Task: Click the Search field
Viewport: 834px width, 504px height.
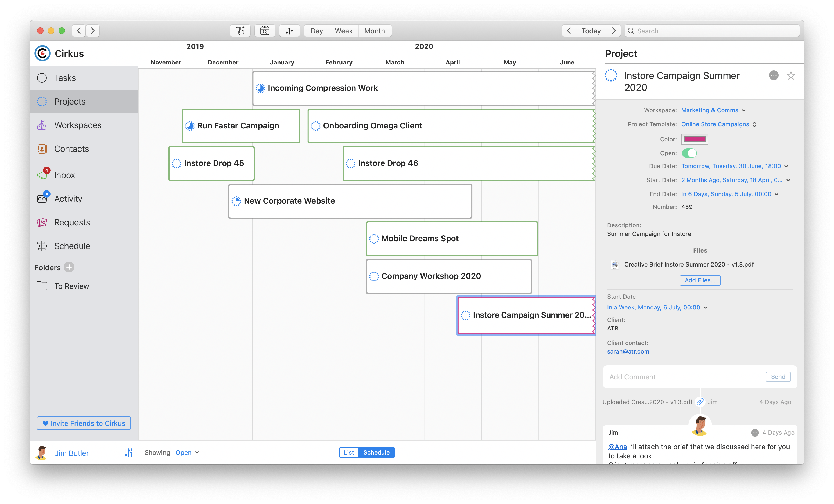Action: coord(712,31)
